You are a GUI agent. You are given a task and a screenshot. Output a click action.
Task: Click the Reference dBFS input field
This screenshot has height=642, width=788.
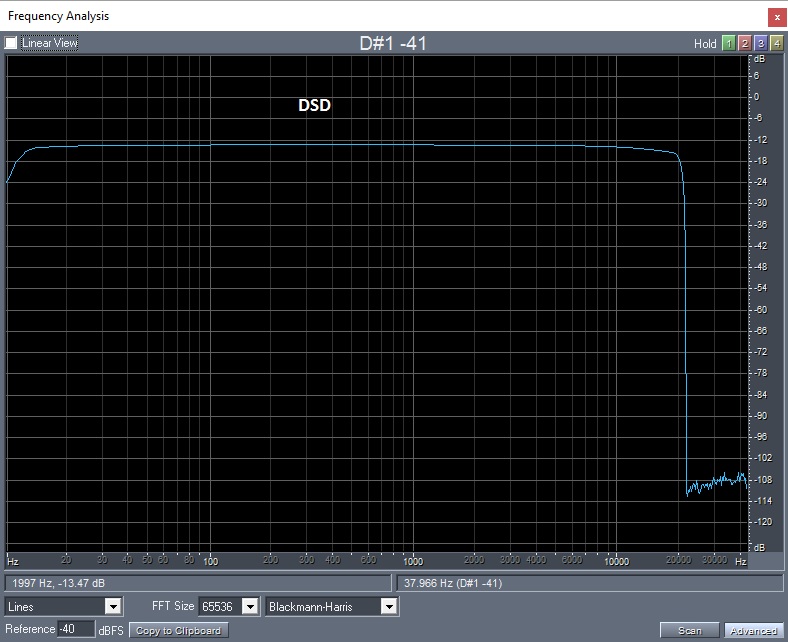[x=77, y=629]
